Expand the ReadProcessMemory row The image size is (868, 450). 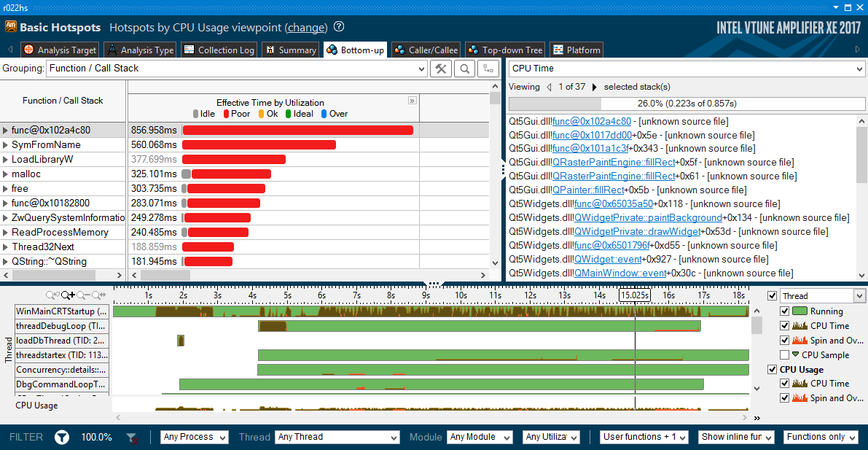pos(6,232)
